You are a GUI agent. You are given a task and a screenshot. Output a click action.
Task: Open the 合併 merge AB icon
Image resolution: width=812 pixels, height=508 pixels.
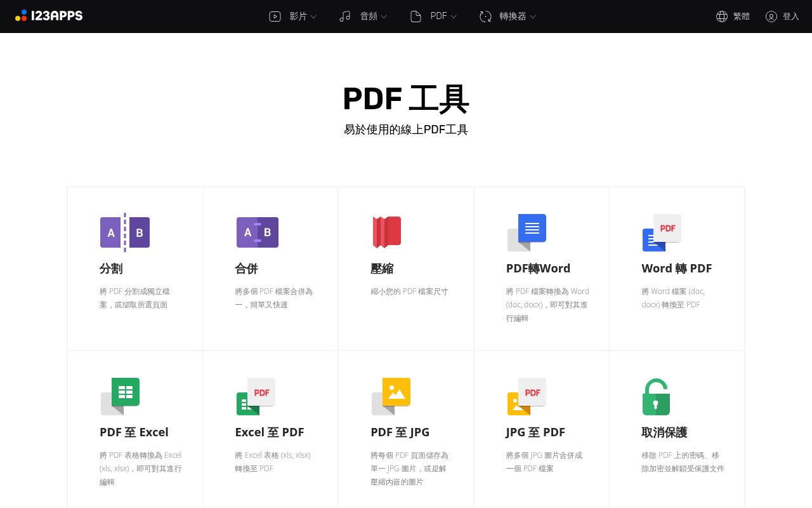258,232
